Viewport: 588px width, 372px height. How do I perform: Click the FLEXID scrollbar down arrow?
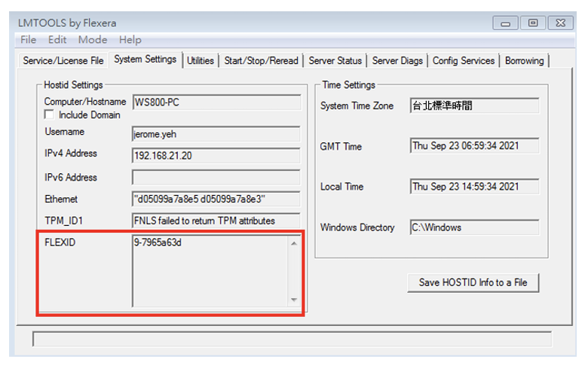(293, 300)
